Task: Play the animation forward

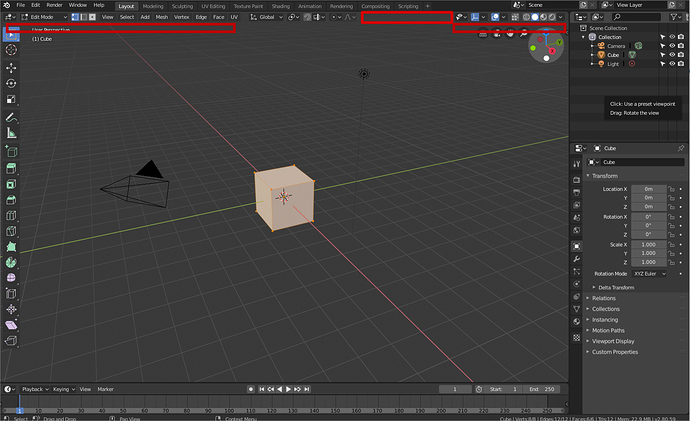Action: (288, 389)
